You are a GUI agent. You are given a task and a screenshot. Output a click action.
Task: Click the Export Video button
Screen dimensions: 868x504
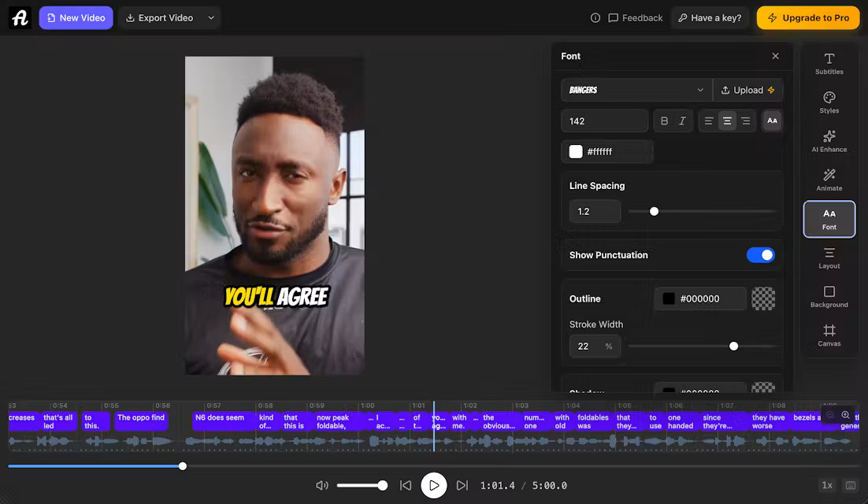coord(160,17)
